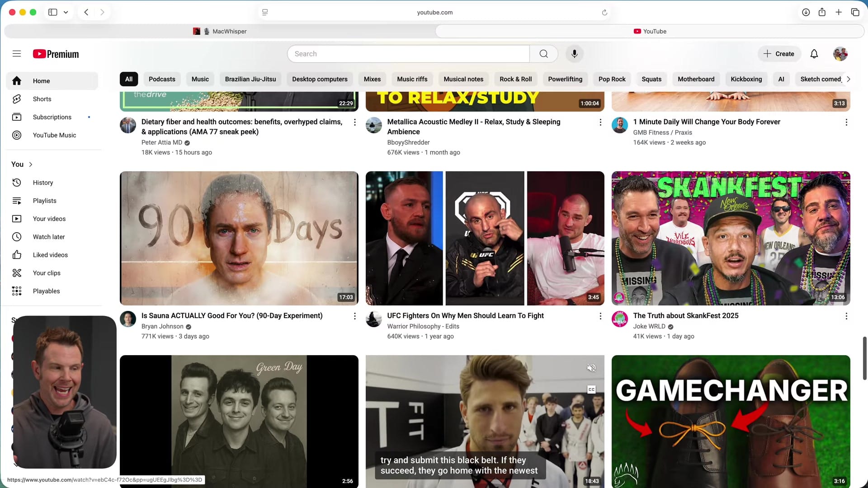Expand the You section chevron
The width and height of the screenshot is (868, 488).
coord(31,164)
